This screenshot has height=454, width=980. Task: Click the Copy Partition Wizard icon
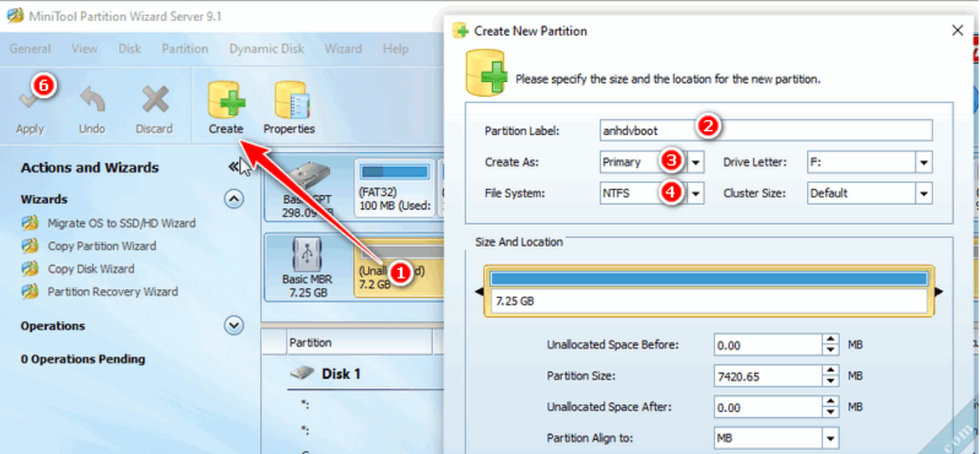(x=30, y=246)
